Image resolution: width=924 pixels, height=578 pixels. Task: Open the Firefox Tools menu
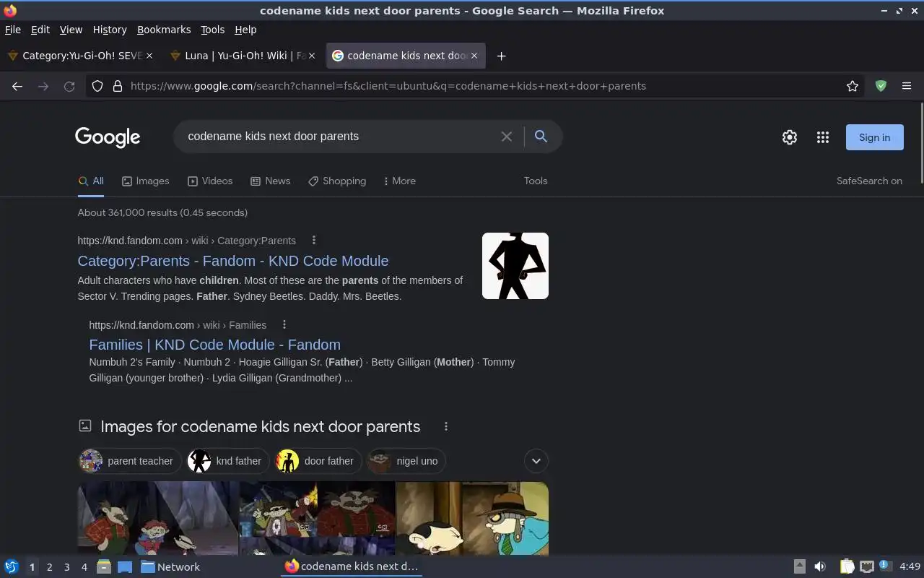tap(212, 30)
